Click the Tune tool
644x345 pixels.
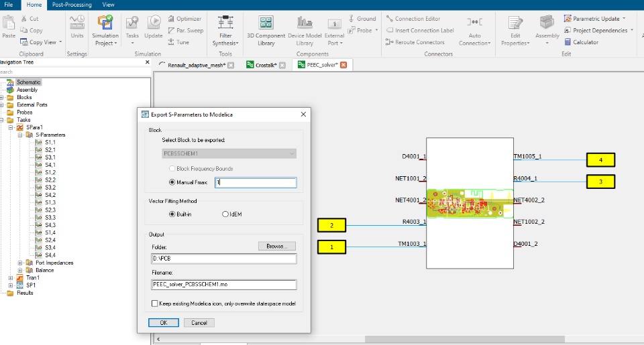point(178,42)
